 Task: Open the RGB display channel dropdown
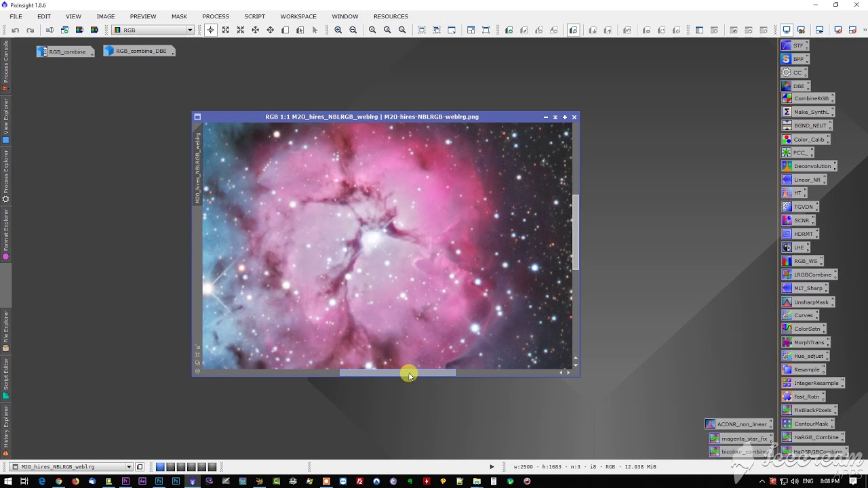pos(153,30)
